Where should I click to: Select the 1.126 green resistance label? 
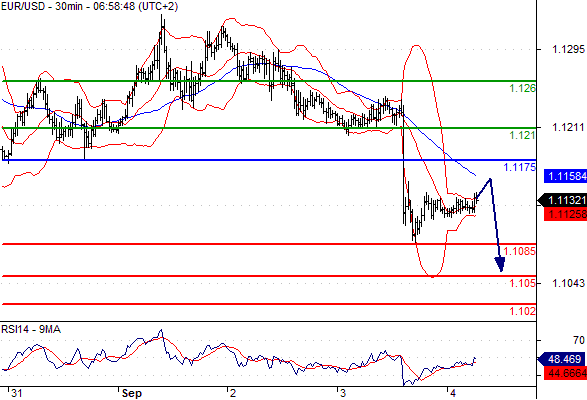(523, 88)
